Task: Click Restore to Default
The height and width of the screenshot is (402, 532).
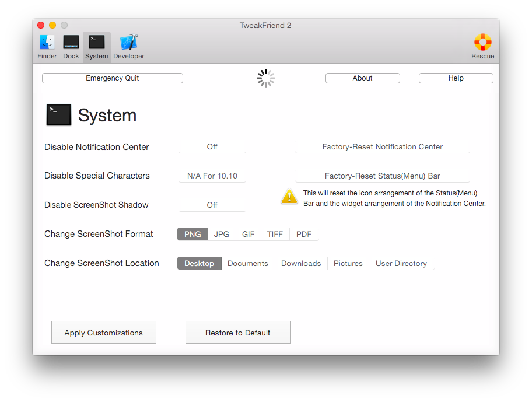Action: [x=238, y=333]
